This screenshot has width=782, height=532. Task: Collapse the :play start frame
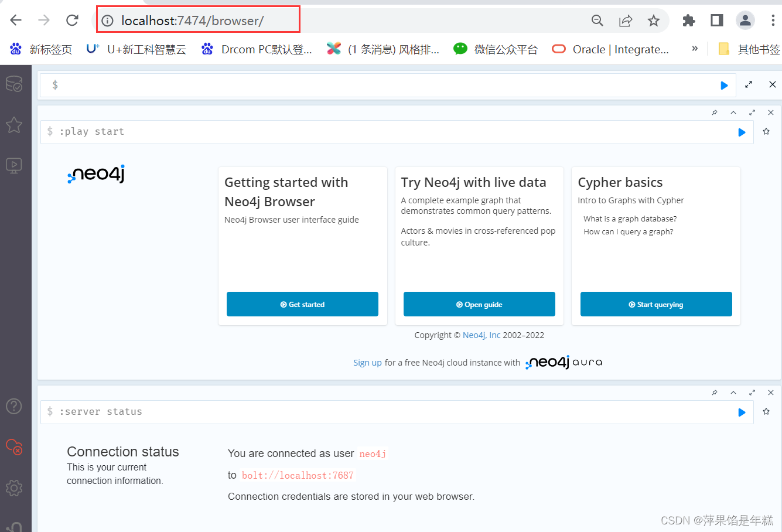pos(733,112)
